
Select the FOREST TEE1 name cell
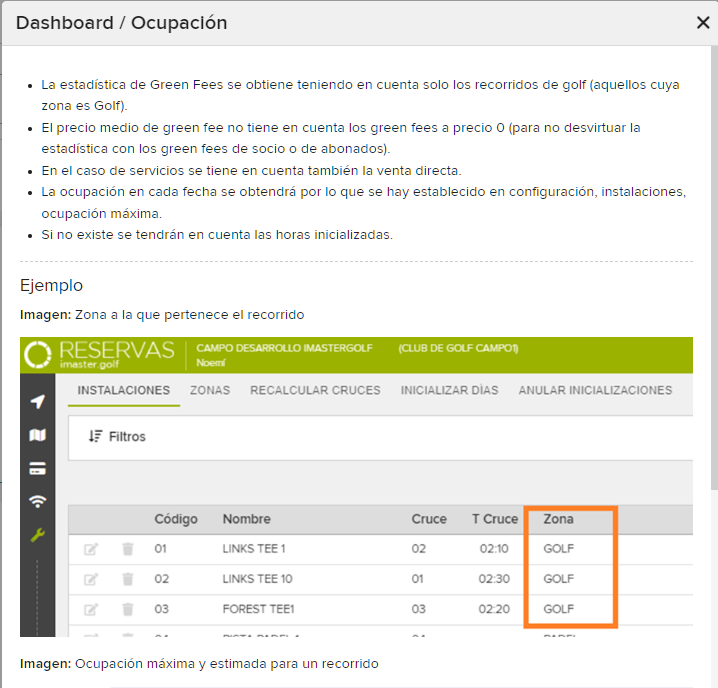(258, 609)
